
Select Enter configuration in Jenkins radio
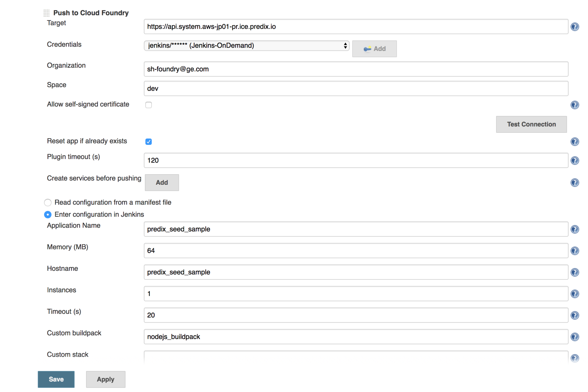[48, 215]
